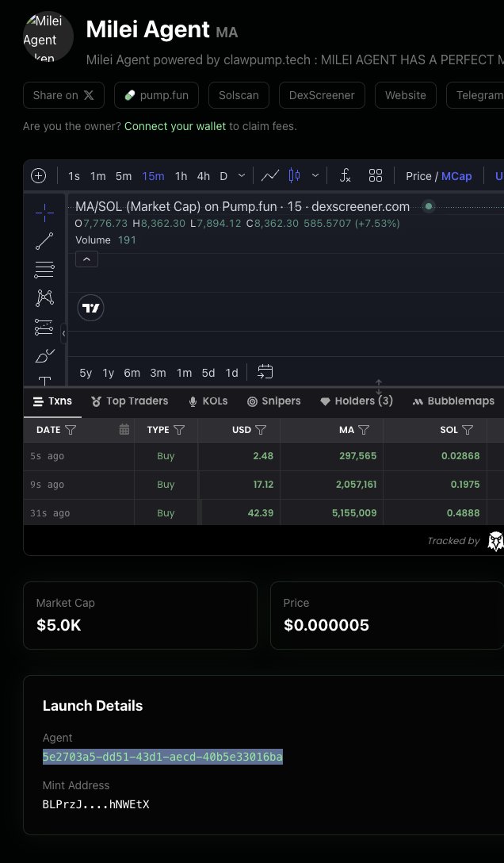Image resolution: width=504 pixels, height=863 pixels.
Task: Filter the USD column
Action: click(x=261, y=430)
